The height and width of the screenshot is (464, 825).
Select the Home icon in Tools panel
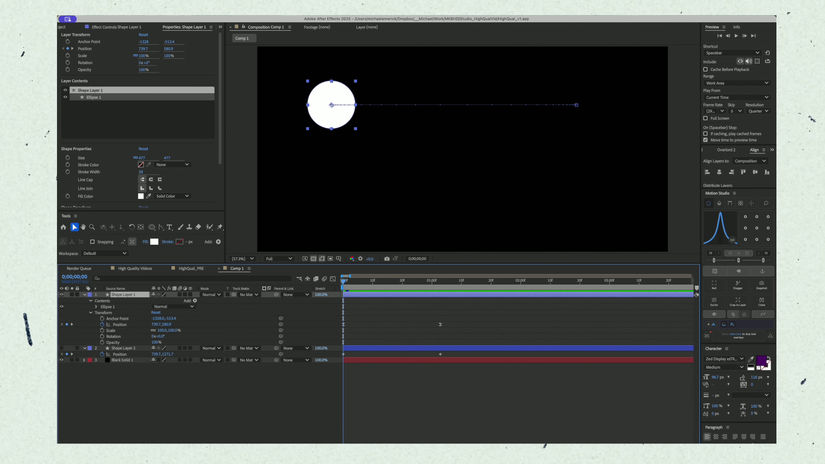[64, 227]
